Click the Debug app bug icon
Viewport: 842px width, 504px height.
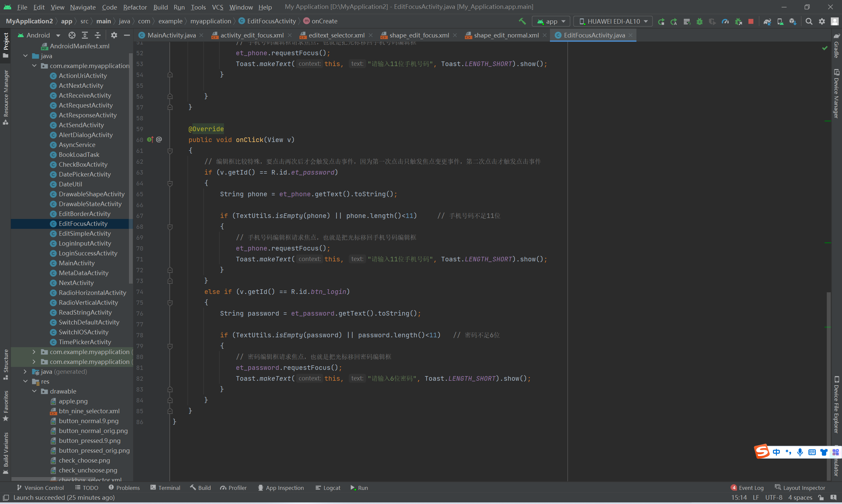[x=699, y=21]
